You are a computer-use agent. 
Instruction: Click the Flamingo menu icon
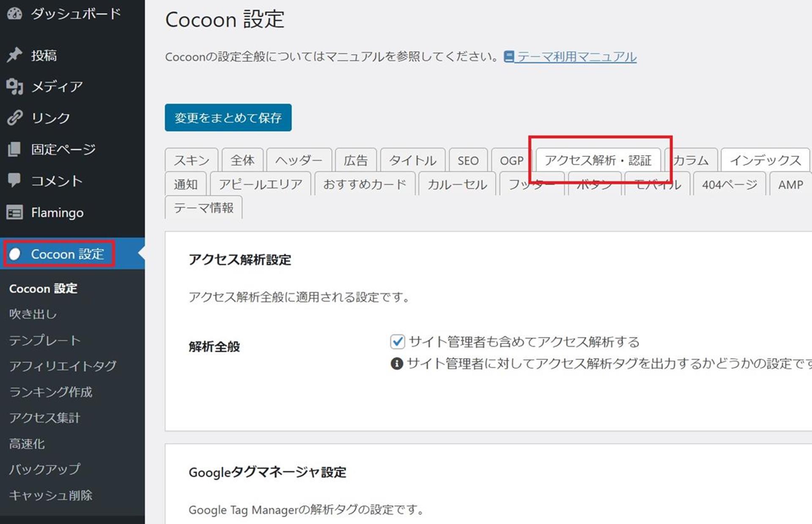tap(14, 212)
